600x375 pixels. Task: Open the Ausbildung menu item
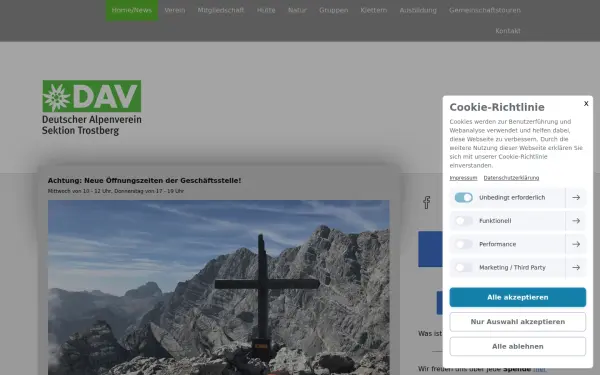click(418, 10)
